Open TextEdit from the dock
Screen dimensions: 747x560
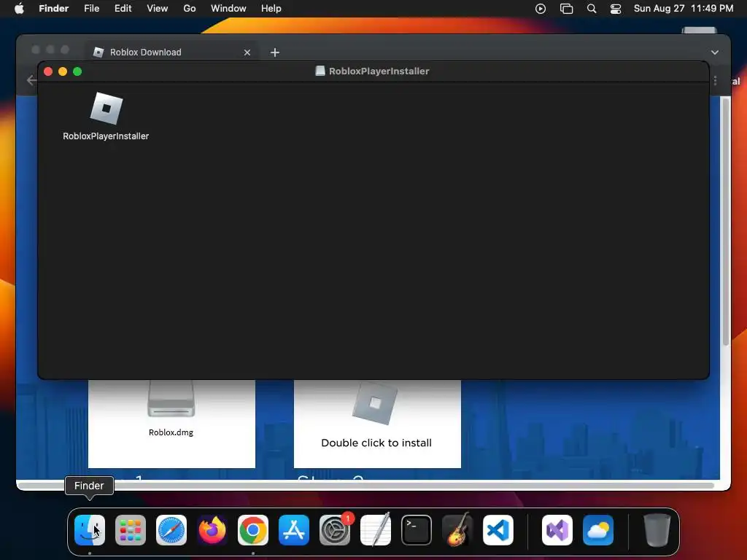[376, 530]
